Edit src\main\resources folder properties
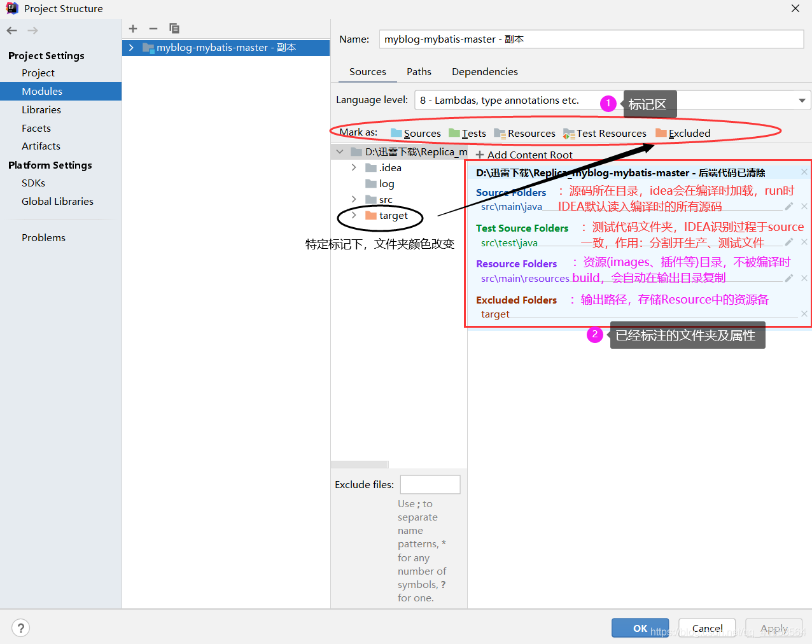Viewport: 812px width, 644px height. pos(789,278)
